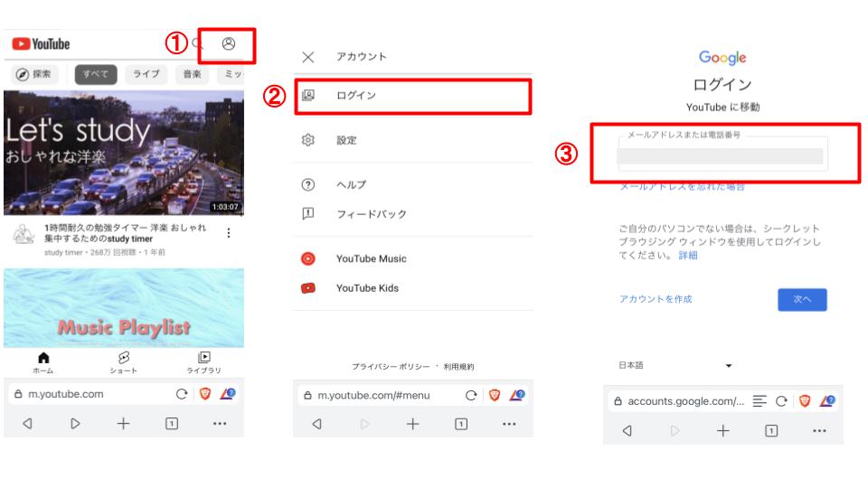Select the すべて filter chip

pyautogui.click(x=96, y=74)
